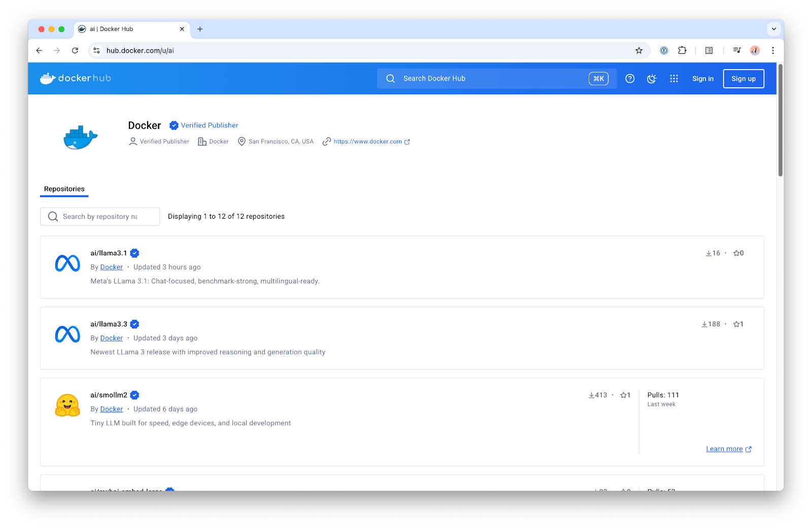The image size is (812, 528).
Task: Click the Sign up button
Action: pos(743,79)
